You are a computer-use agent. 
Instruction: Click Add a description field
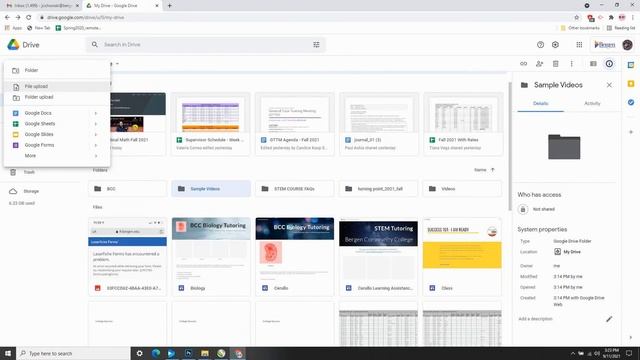535,319
